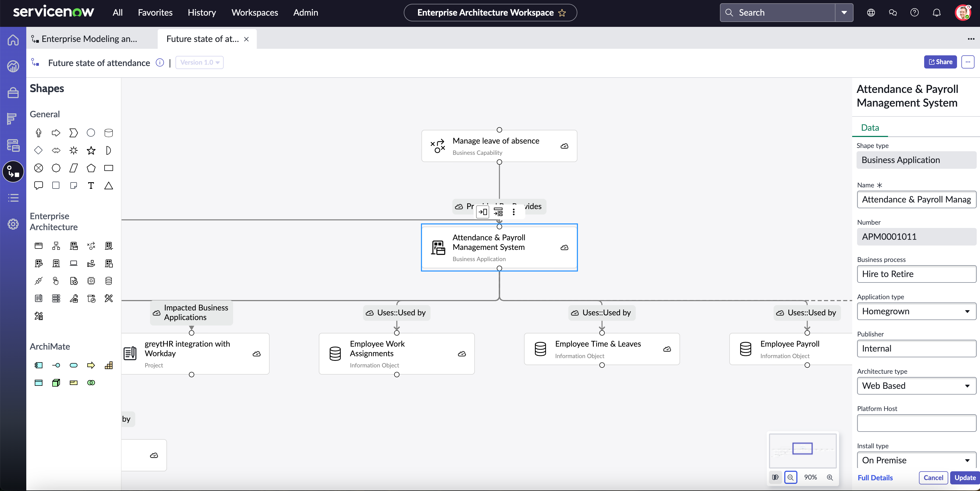Close the Future state of attendance tab
Image resolution: width=980 pixels, height=491 pixels.
coord(246,39)
